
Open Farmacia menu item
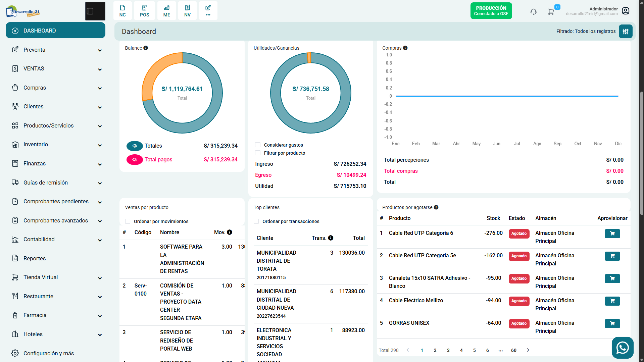pos(55,315)
